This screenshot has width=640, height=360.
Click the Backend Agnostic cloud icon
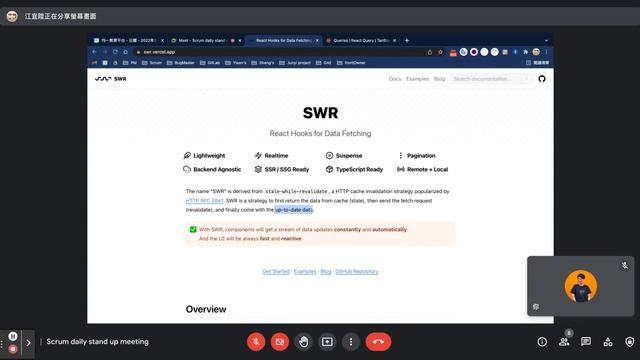[x=187, y=169]
